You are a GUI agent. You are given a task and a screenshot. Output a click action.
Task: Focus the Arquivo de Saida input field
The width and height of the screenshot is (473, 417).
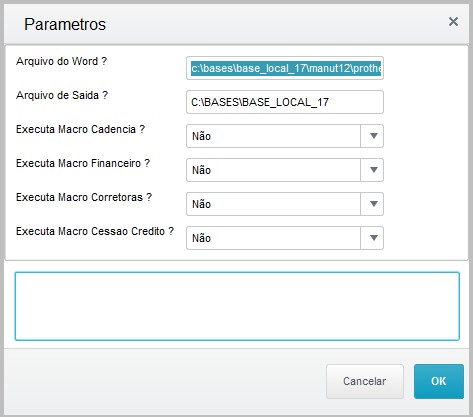click(285, 102)
